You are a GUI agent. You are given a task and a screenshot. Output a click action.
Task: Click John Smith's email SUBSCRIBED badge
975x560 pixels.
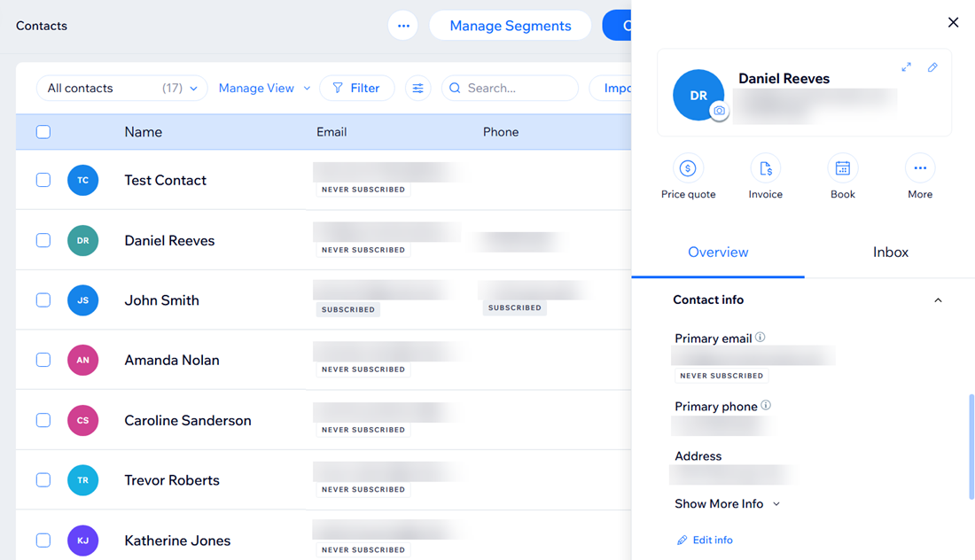(348, 309)
